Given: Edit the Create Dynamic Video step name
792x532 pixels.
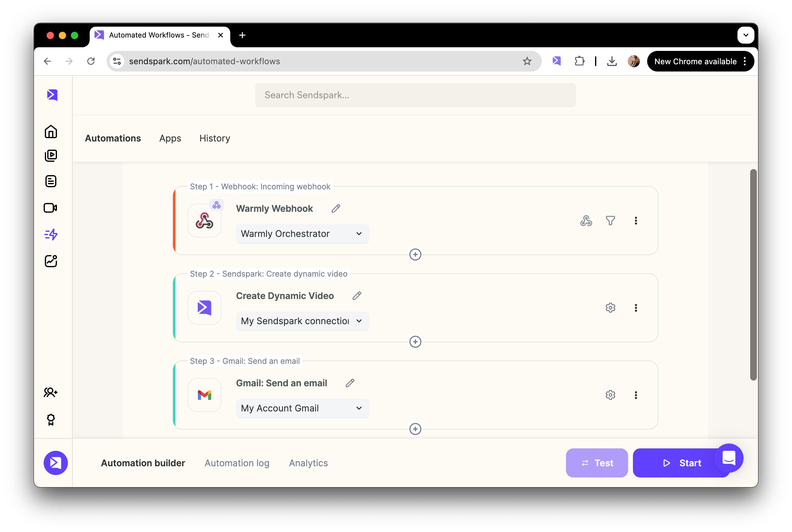Looking at the screenshot, I should (357, 296).
